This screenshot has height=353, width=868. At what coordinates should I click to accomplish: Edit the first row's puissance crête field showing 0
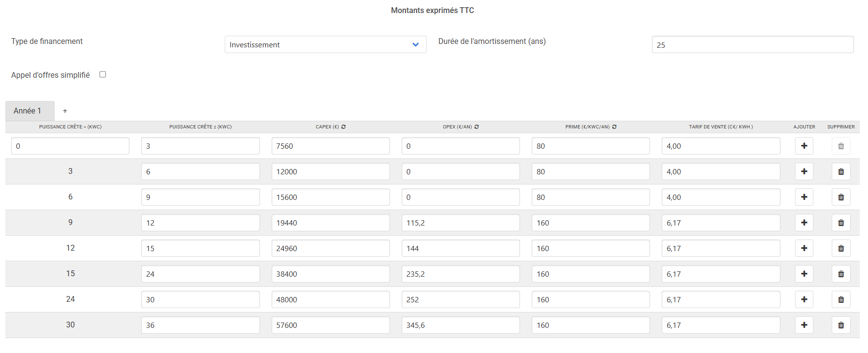point(70,146)
